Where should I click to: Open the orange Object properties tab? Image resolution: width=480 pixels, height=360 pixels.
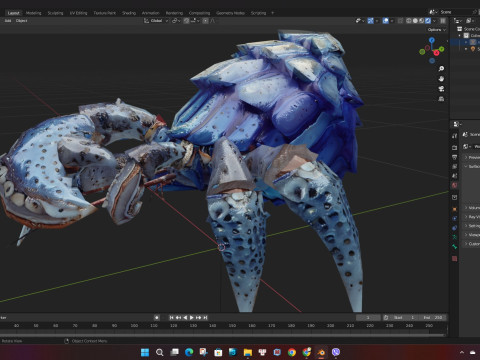coord(454,209)
